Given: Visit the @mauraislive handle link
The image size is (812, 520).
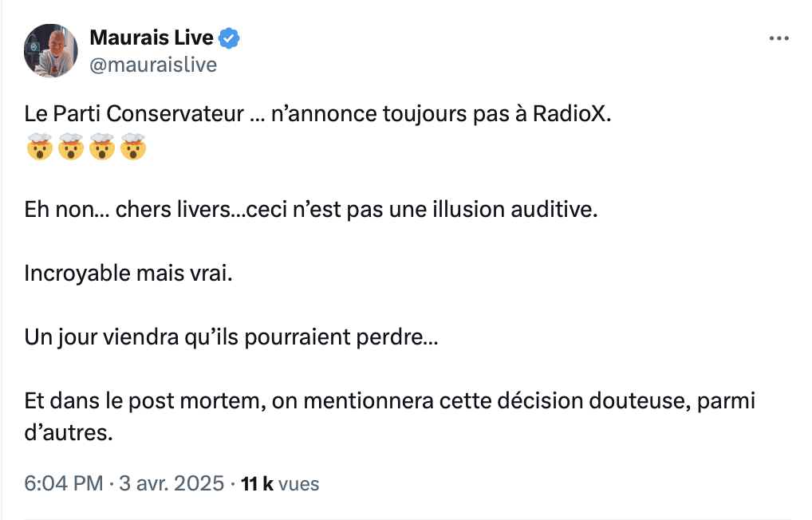Looking at the screenshot, I should (x=153, y=65).
